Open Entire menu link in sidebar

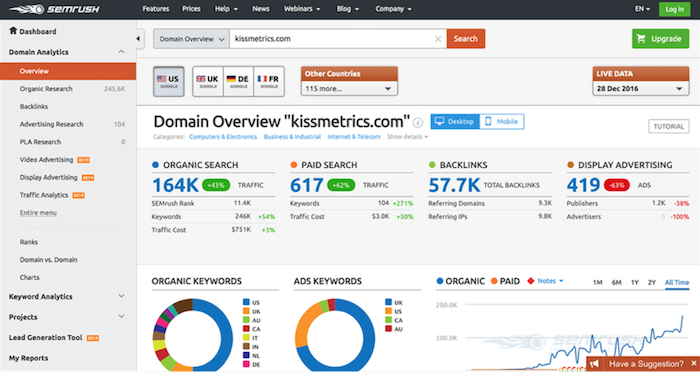38,213
